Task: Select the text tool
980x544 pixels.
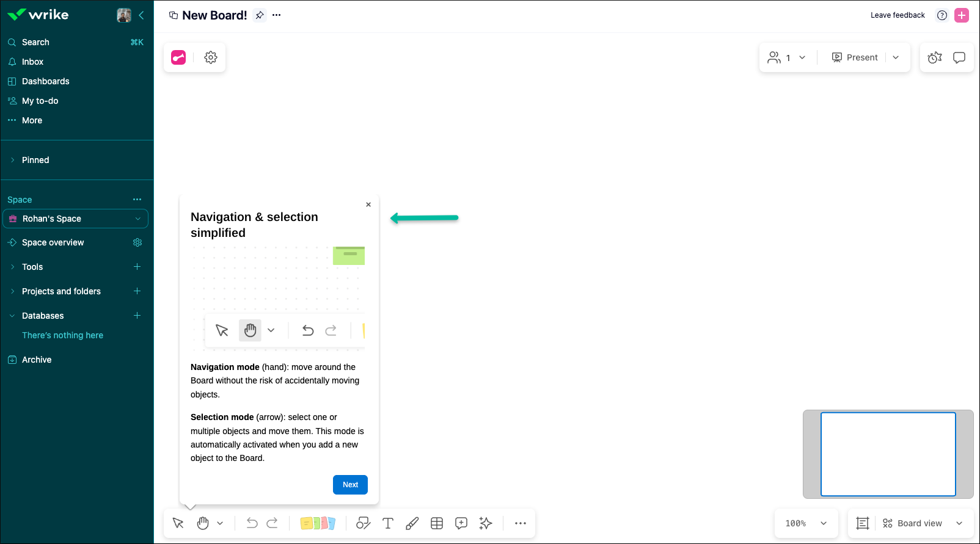Action: [x=388, y=523]
